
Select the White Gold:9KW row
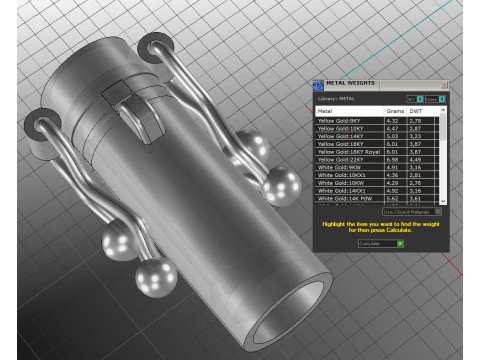(x=377, y=167)
